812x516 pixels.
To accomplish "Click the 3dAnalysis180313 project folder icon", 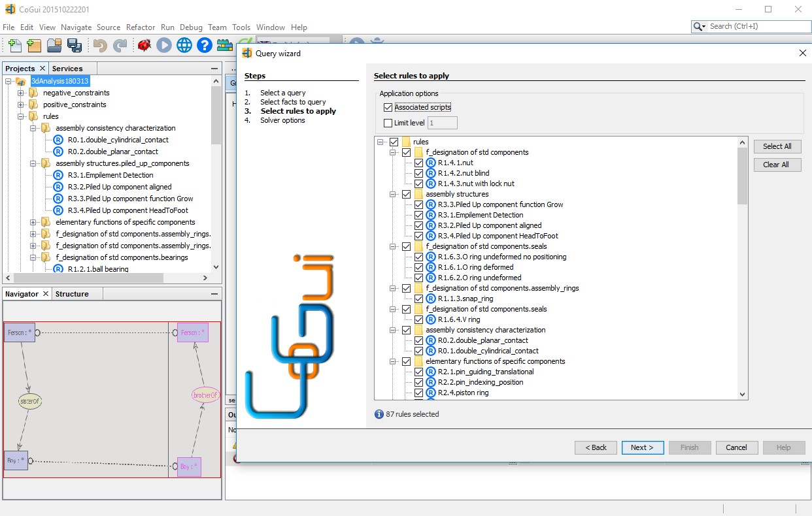I will pyautogui.click(x=20, y=81).
